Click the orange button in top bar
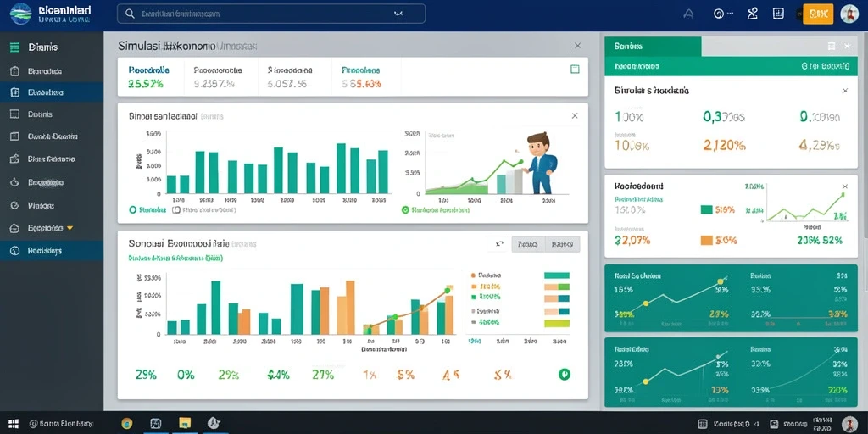This screenshot has height=434, width=868. click(x=818, y=14)
